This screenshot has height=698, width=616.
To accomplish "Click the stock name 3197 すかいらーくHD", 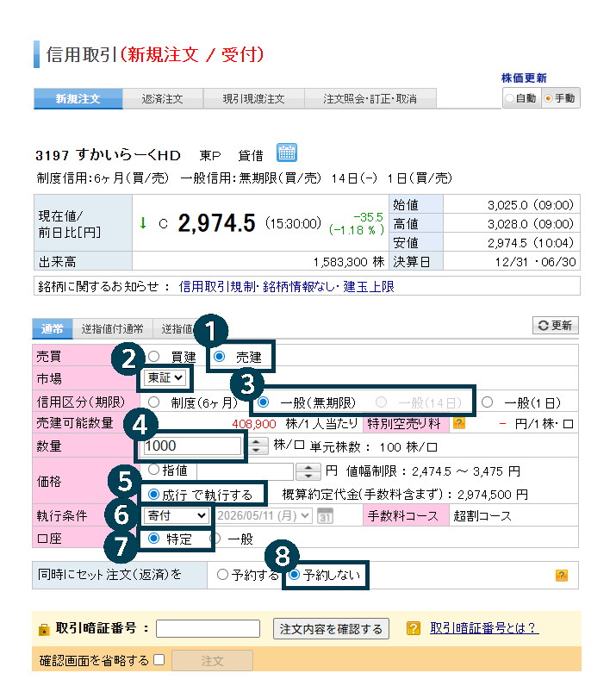I will coord(109,155).
